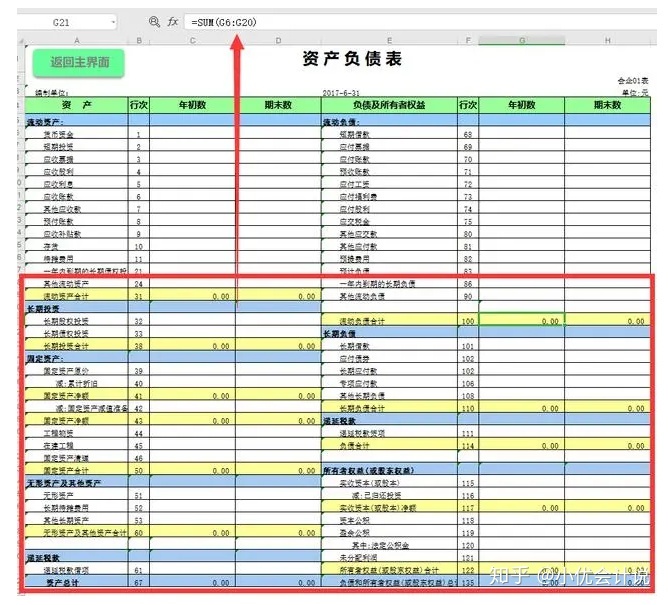Select the 应付账款 cell with 行次 70
The width and height of the screenshot is (668, 605).
(389, 159)
